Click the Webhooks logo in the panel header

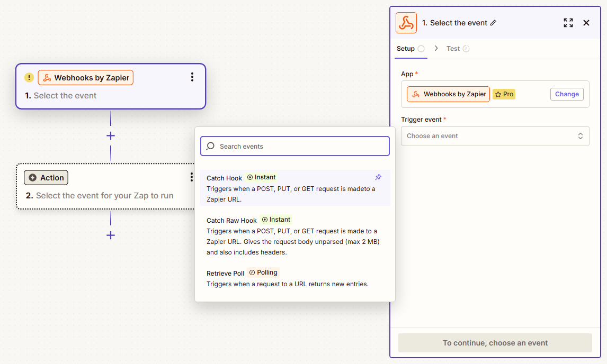(x=406, y=23)
